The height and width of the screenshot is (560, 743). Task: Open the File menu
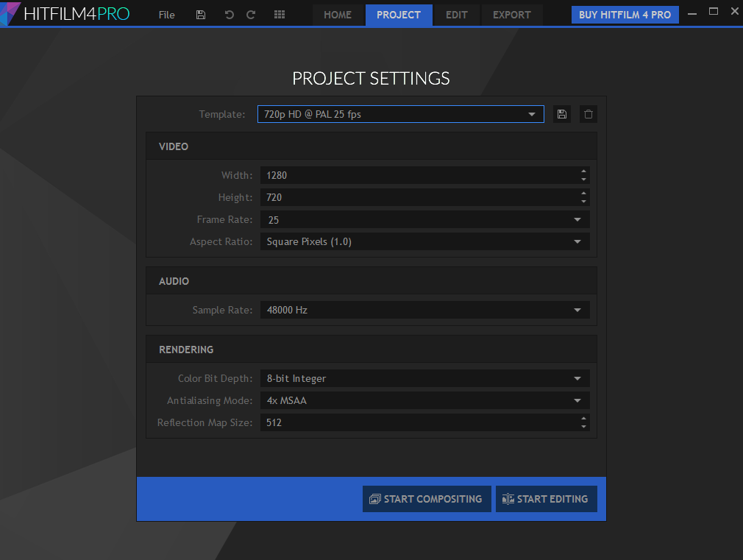(166, 15)
